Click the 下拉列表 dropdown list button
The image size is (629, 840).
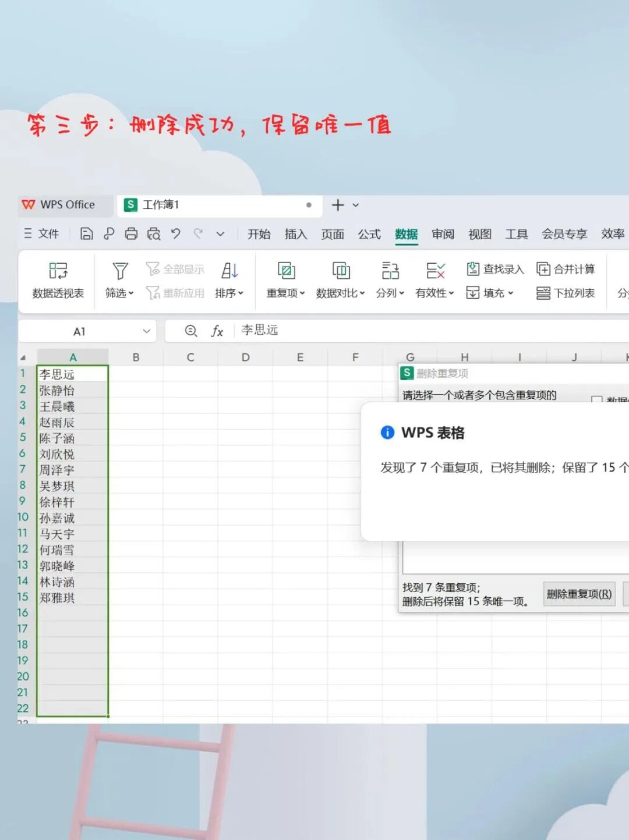pyautogui.click(x=566, y=293)
